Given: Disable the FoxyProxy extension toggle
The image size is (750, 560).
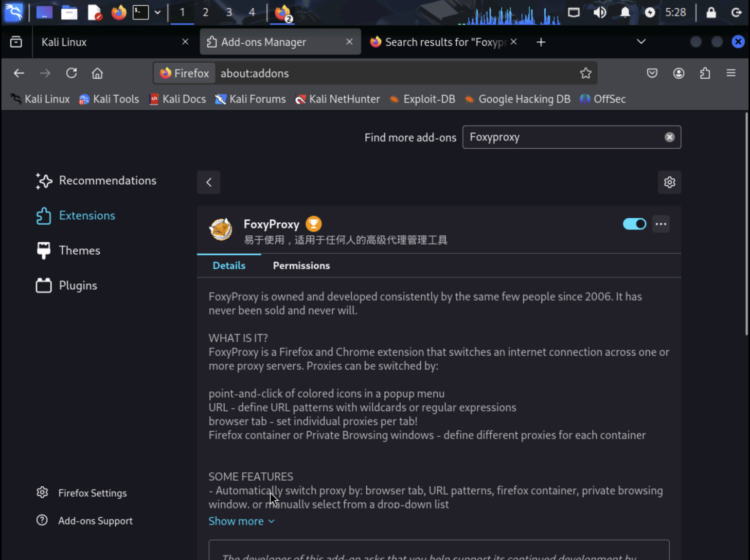Looking at the screenshot, I should click(x=635, y=224).
